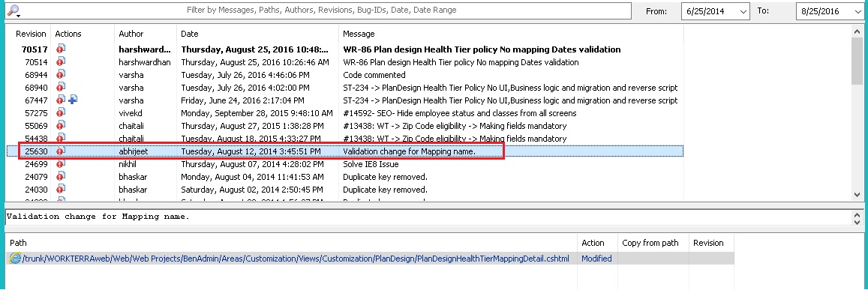This screenshot has width=868, height=299.
Task: Select 'Duplicate key removed.' message of revision 24079
Action: (x=386, y=176)
